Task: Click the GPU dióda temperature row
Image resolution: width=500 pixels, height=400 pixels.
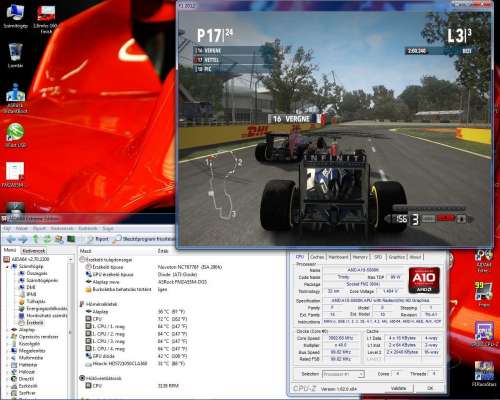Action: [x=136, y=356]
